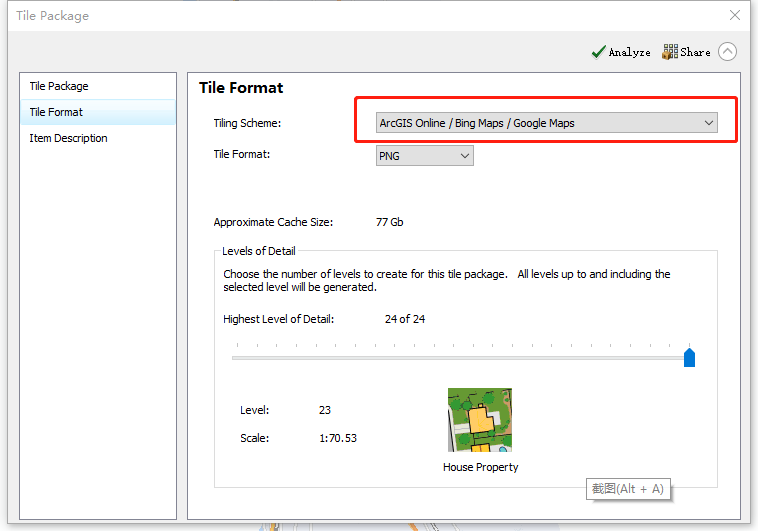Click the scale value 1:70.53
Image resolution: width=758 pixels, height=531 pixels.
[337, 438]
